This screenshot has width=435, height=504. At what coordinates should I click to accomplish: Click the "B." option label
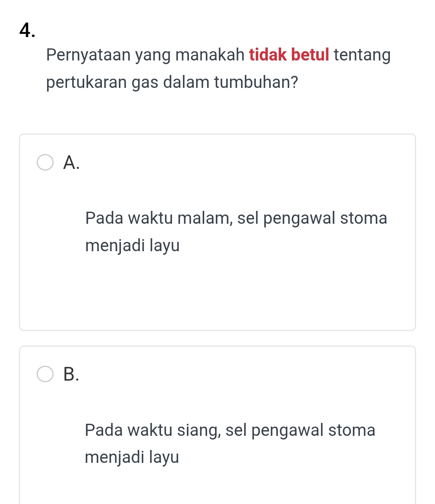71,375
